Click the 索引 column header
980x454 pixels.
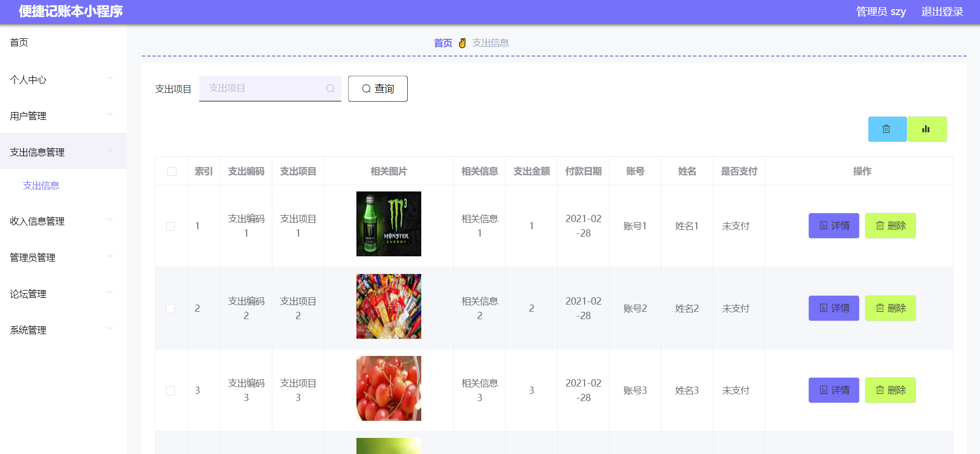pyautogui.click(x=204, y=171)
